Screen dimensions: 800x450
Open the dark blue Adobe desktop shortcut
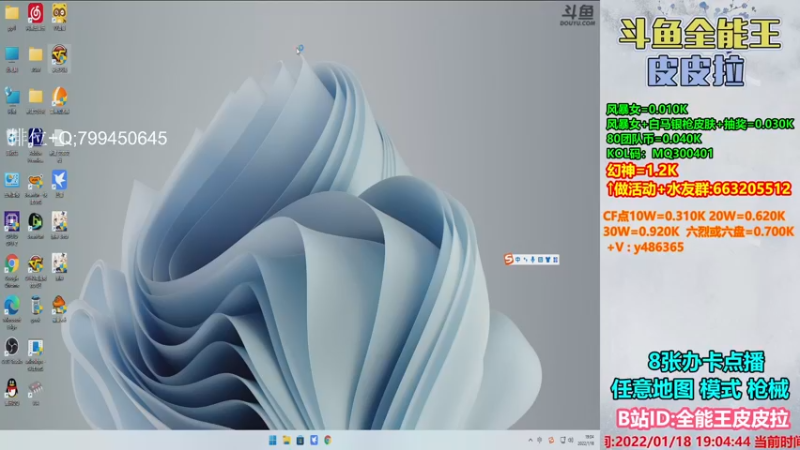[x=35, y=143]
